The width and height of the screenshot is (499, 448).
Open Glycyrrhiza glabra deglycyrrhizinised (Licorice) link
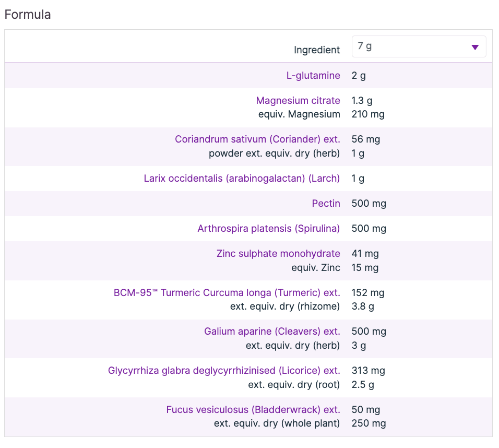pyautogui.click(x=224, y=371)
